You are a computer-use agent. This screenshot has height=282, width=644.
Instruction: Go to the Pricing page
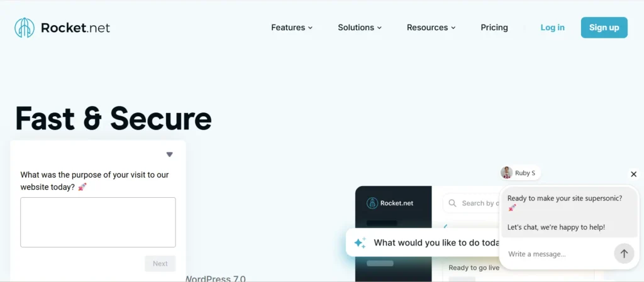494,28
